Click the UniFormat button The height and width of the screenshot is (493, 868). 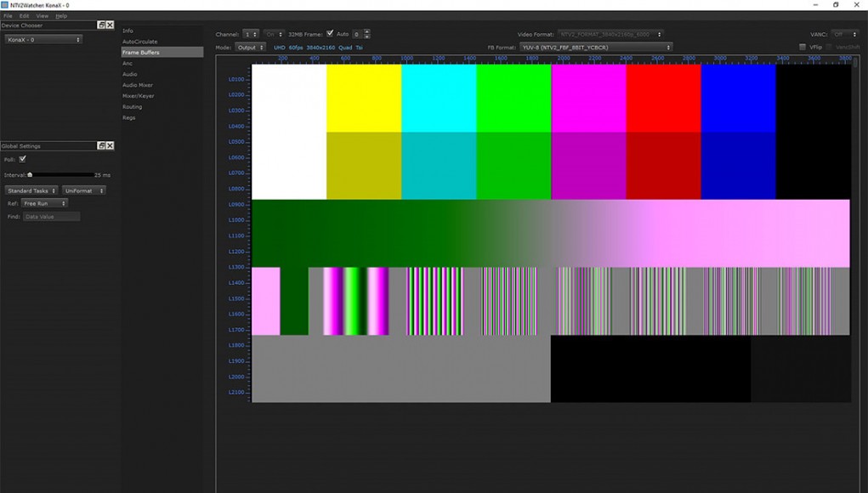click(83, 190)
